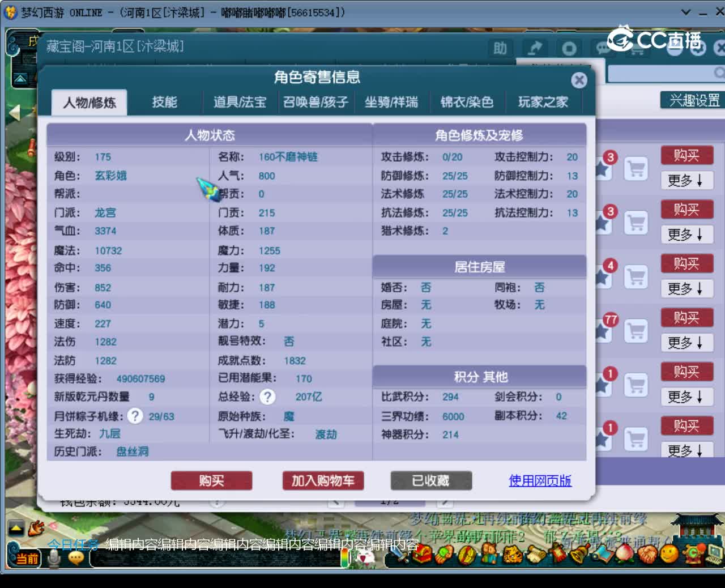
Task: Click the 门派 value 龙宫
Action: (x=105, y=212)
